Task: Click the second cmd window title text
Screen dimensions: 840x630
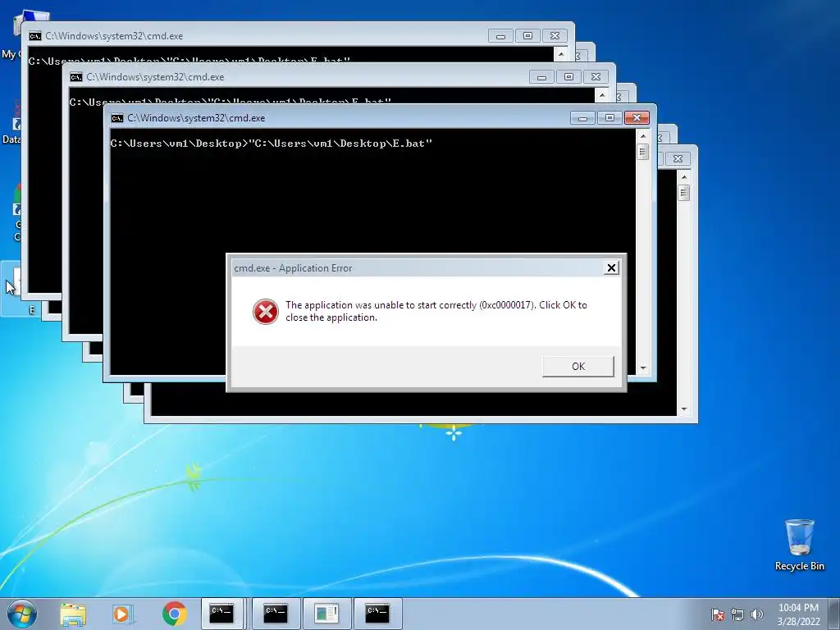Action: pos(155,77)
